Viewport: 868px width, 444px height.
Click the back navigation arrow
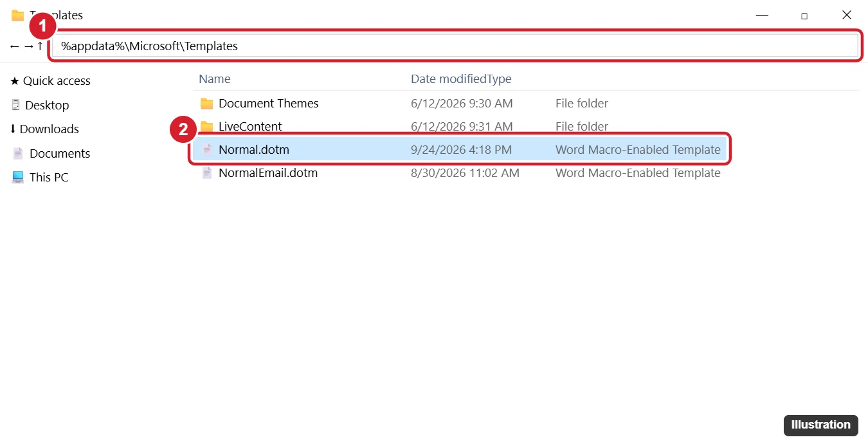(x=15, y=46)
